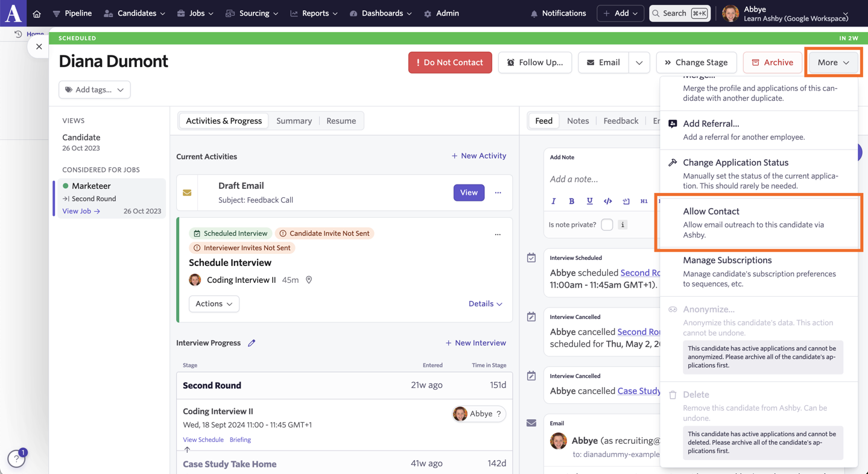The image size is (868, 474).
Task: Switch to the Summary tab
Action: click(294, 121)
